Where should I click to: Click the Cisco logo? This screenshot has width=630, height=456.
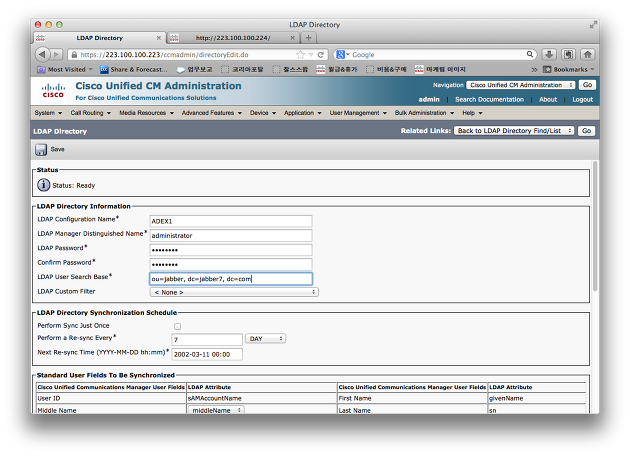coord(53,91)
